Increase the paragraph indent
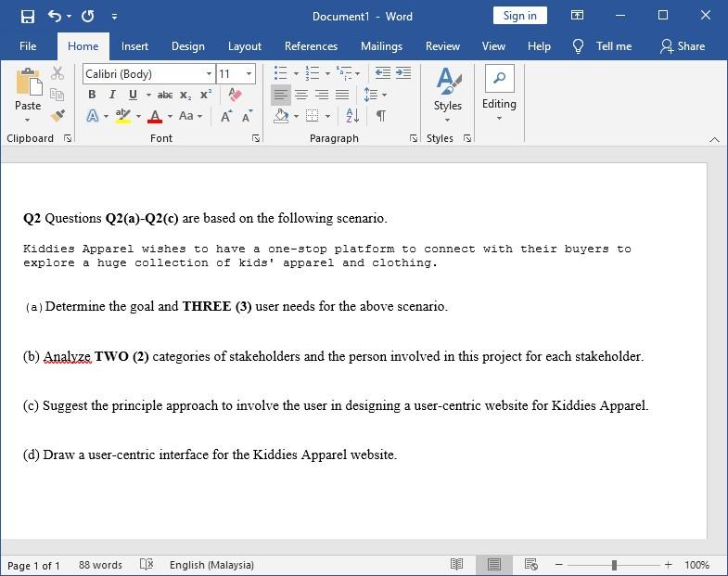Viewport: 728px width, 576px height. (x=403, y=73)
